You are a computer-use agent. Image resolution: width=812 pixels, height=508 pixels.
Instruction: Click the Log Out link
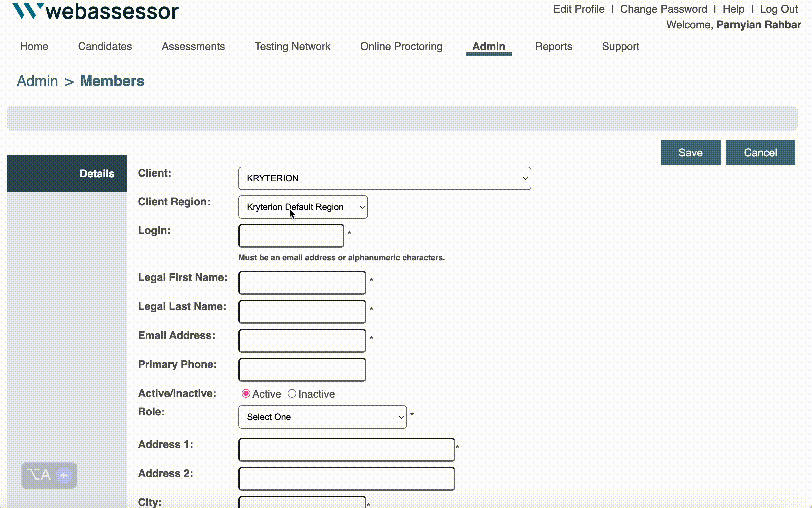coord(778,9)
